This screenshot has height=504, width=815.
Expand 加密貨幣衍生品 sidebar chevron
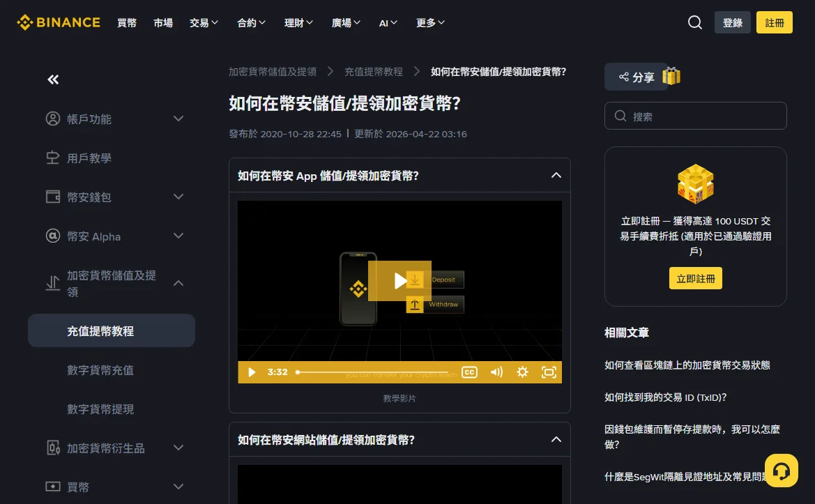[x=178, y=448]
